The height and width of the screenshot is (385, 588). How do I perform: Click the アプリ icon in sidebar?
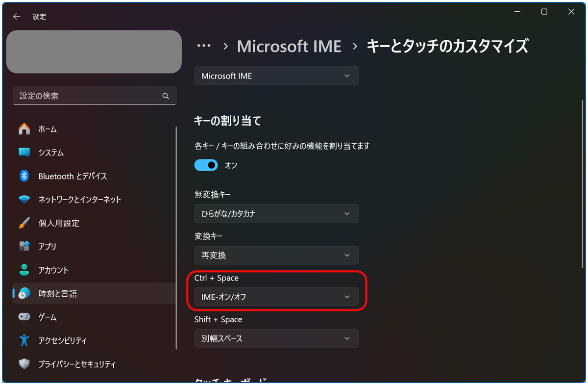click(x=24, y=246)
